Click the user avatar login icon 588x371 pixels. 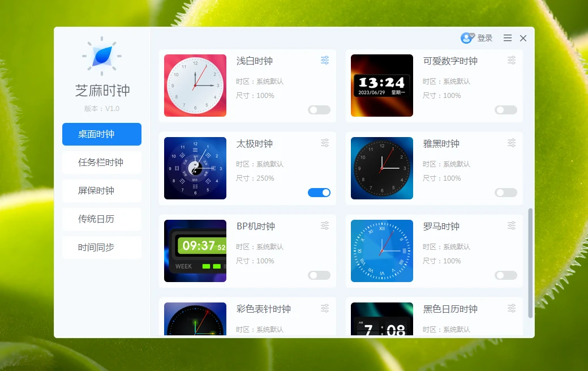(467, 38)
